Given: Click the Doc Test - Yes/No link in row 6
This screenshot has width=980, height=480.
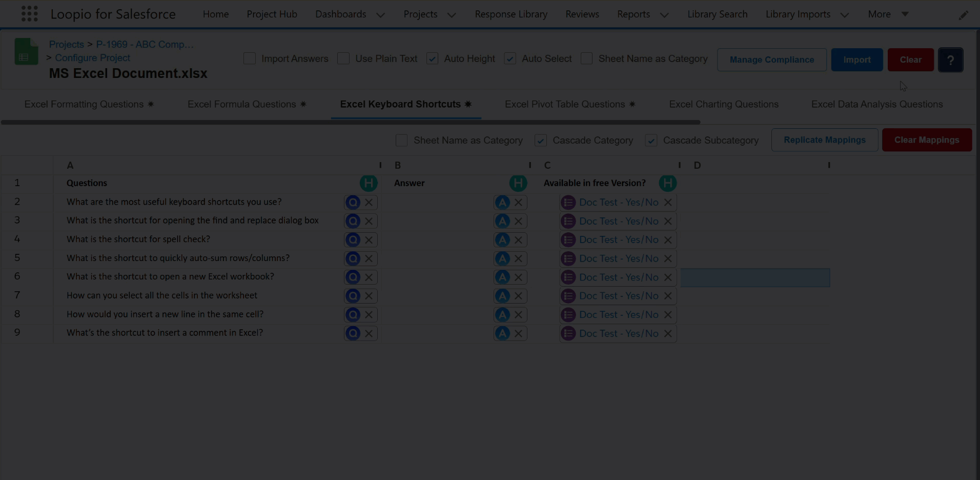Looking at the screenshot, I should (x=619, y=277).
